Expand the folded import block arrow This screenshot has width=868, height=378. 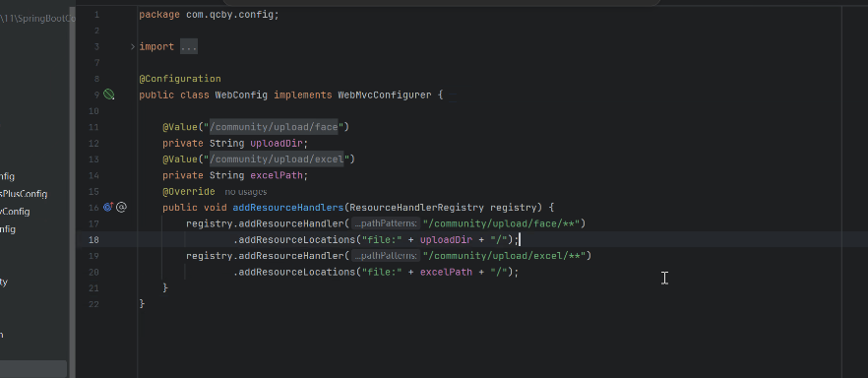(133, 46)
